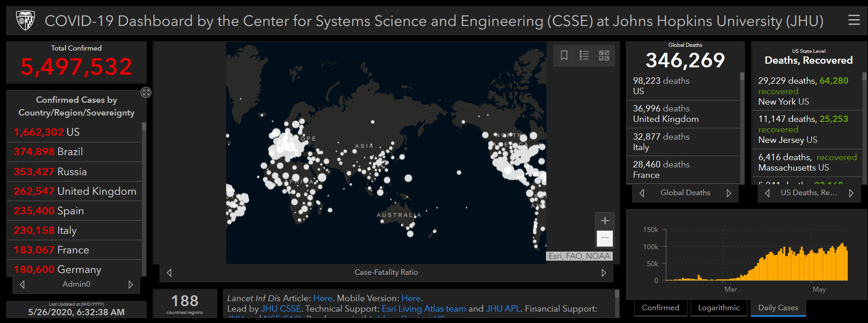Go to previous Global Deaths panel
The height and width of the screenshot is (323, 868).
642,193
